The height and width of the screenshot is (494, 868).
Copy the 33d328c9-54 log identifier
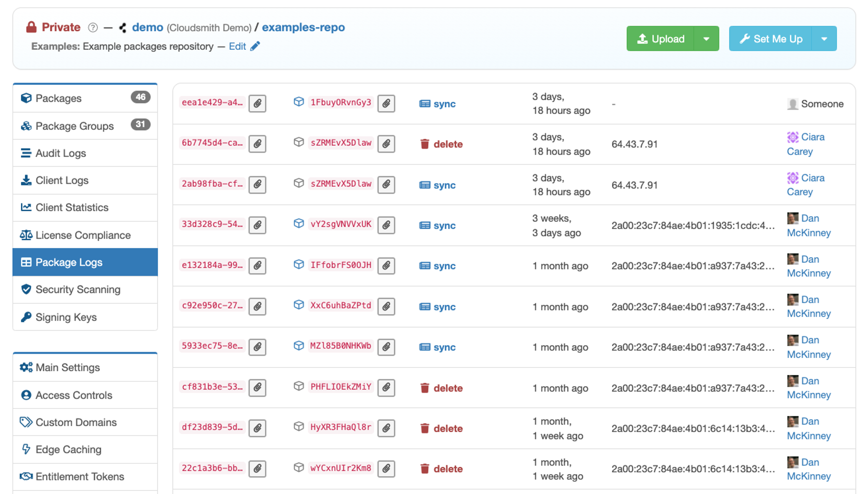257,225
